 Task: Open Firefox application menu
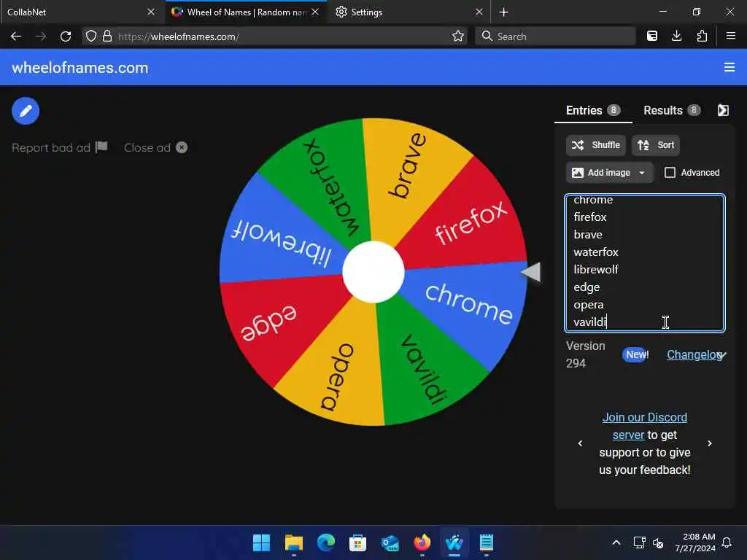731,36
